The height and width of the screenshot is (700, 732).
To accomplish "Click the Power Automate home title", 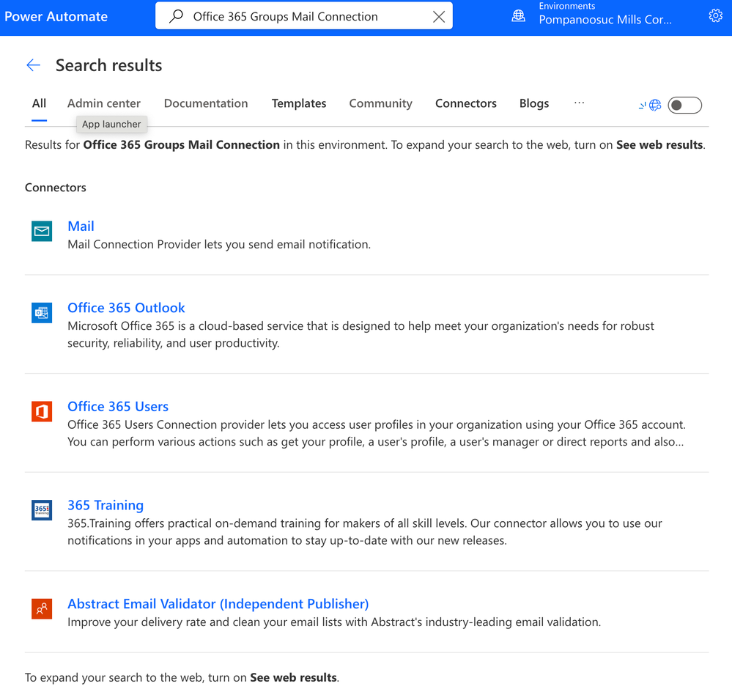I will 56,16.
